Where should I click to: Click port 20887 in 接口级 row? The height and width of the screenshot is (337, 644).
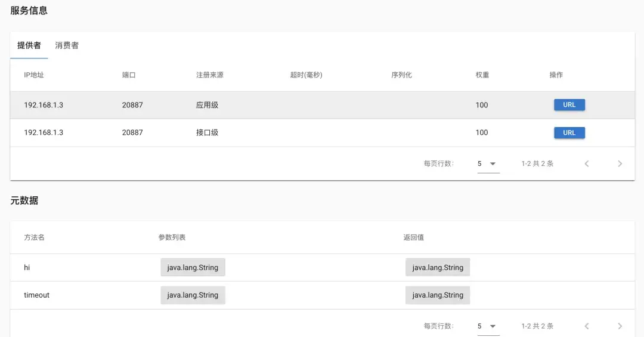click(132, 132)
